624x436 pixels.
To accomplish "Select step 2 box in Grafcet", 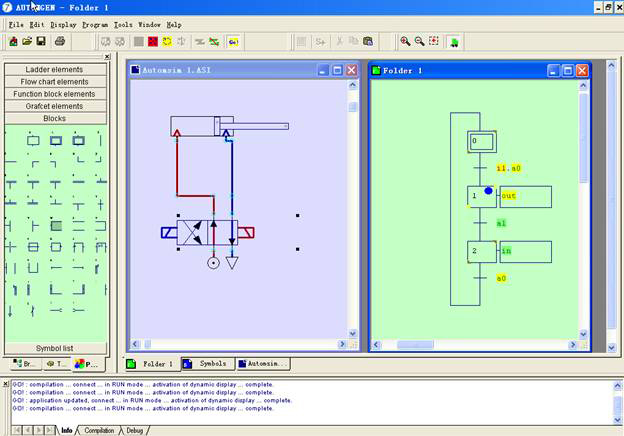I will point(482,252).
